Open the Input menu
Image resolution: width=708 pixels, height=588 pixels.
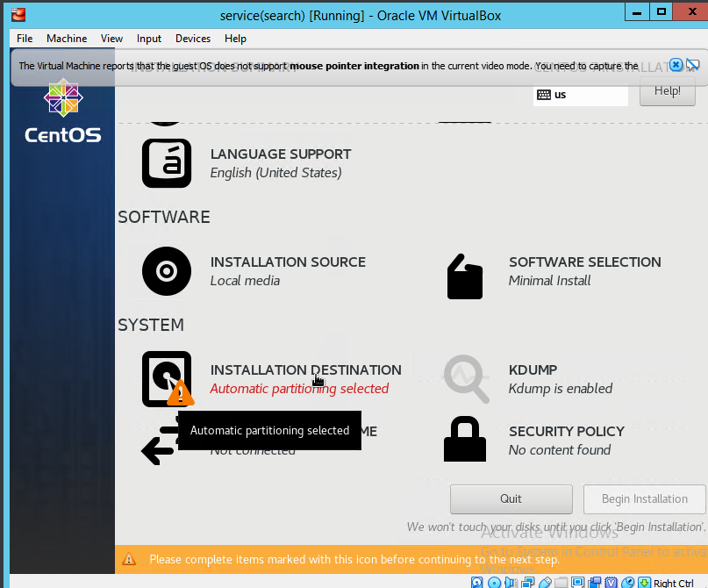(x=149, y=39)
